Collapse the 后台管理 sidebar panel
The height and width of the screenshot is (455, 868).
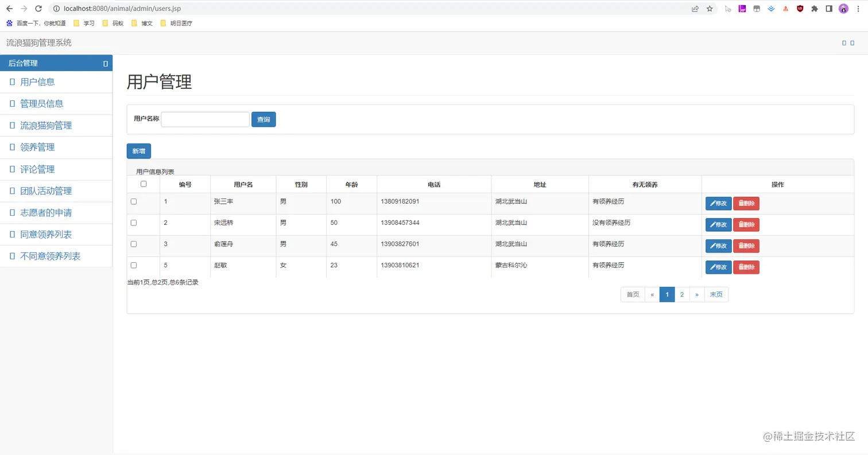click(106, 64)
